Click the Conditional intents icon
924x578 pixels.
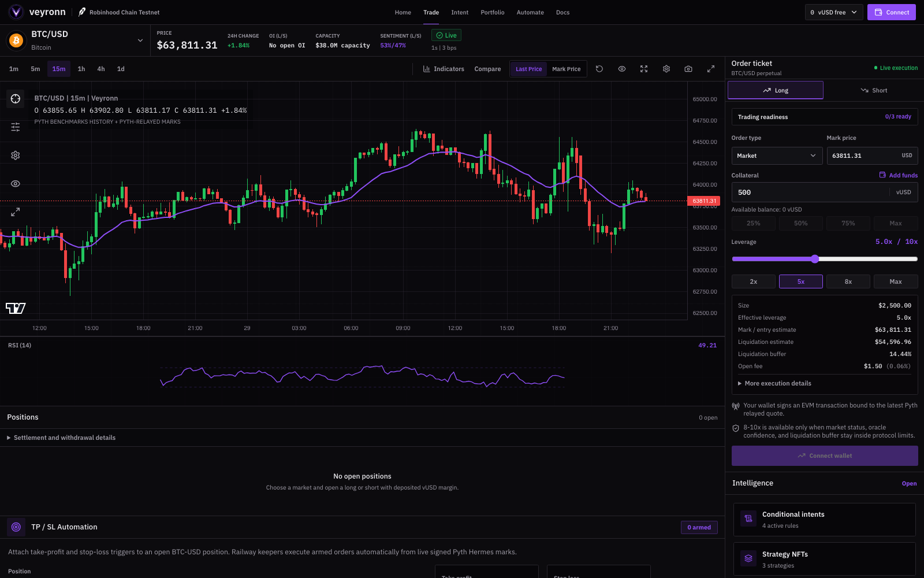tap(748, 518)
